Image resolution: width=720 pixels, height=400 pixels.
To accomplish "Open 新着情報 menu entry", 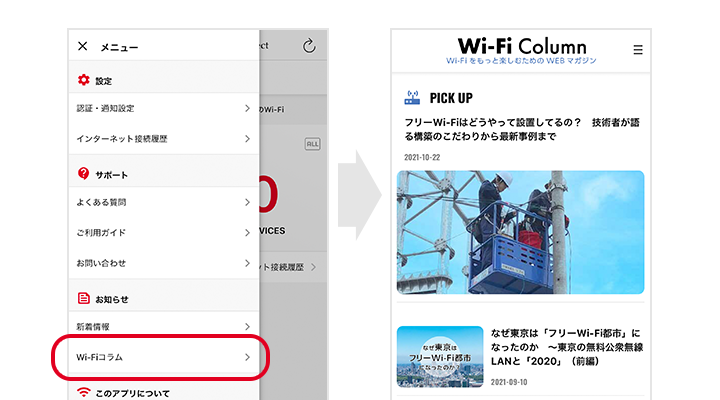I will 164,327.
